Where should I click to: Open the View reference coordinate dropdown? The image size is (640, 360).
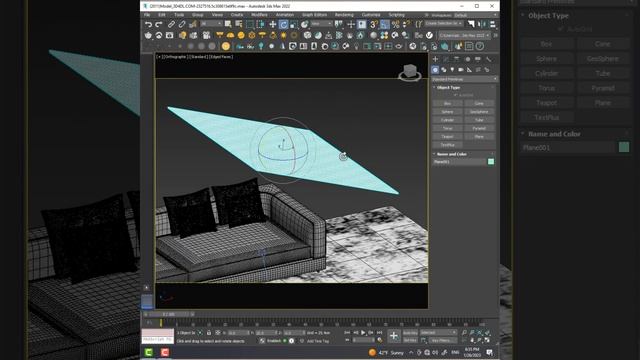pos(321,24)
